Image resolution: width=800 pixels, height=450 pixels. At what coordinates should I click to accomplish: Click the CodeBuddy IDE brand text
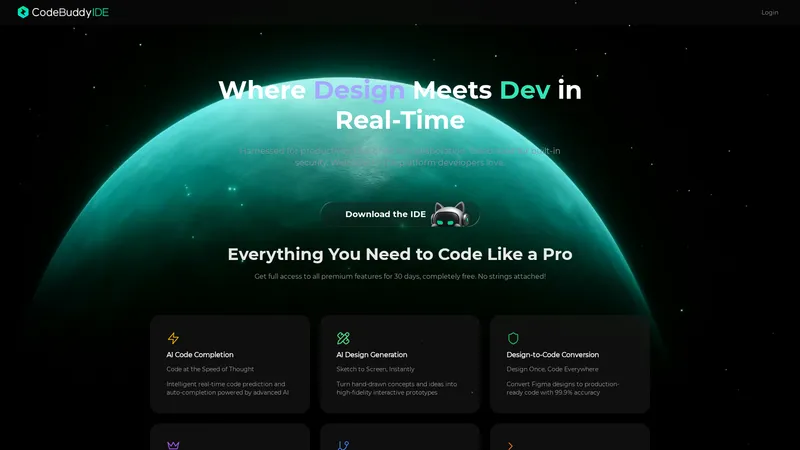[x=70, y=12]
